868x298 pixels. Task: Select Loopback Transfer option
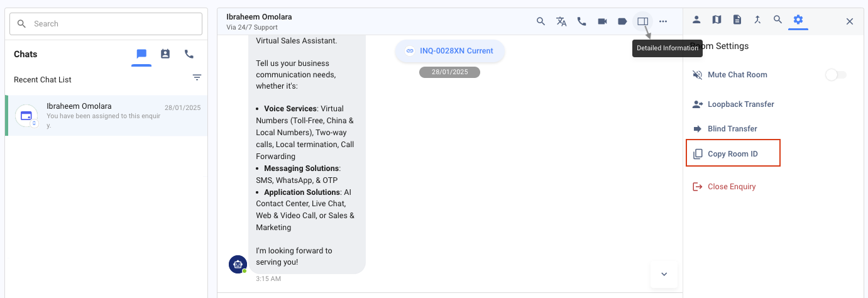(740, 104)
